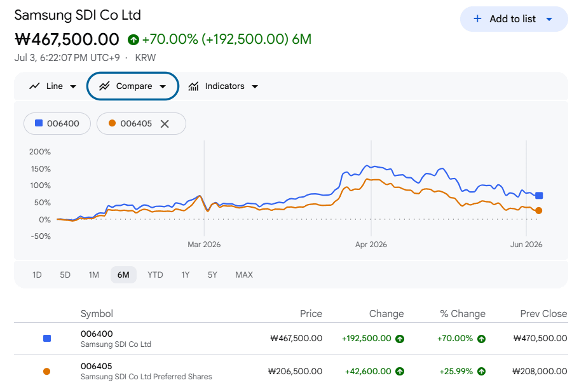Click the blue square in the 006400 table row
Viewport: 579px width, 392px height.
(47, 338)
